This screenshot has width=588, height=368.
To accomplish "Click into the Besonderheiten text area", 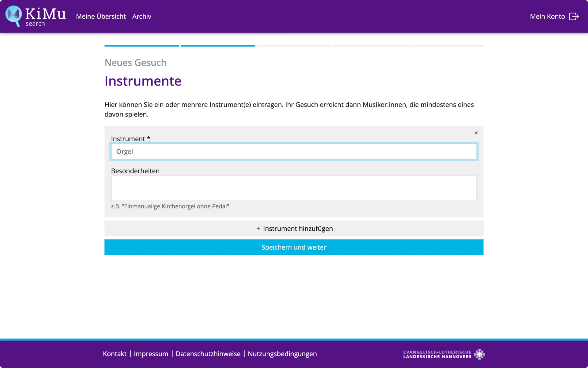I will click(294, 188).
